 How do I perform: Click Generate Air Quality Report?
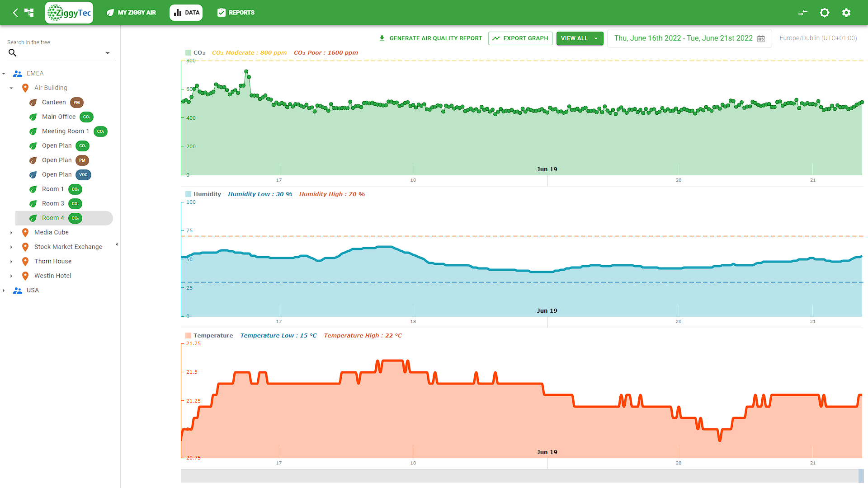point(430,38)
